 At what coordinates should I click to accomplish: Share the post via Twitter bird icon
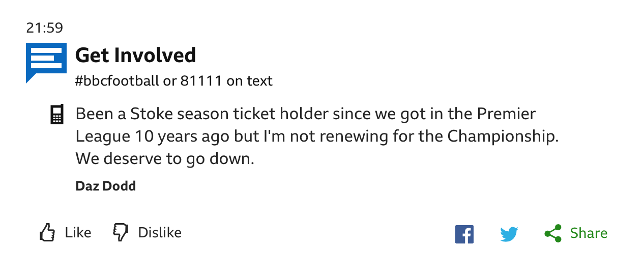tap(509, 234)
